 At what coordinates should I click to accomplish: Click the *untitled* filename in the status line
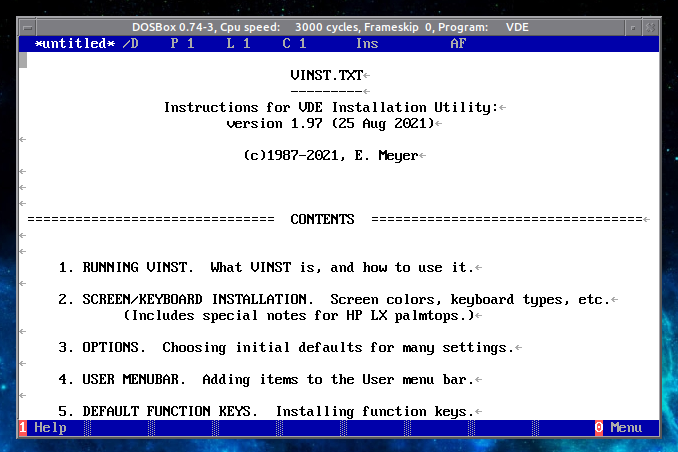75,43
